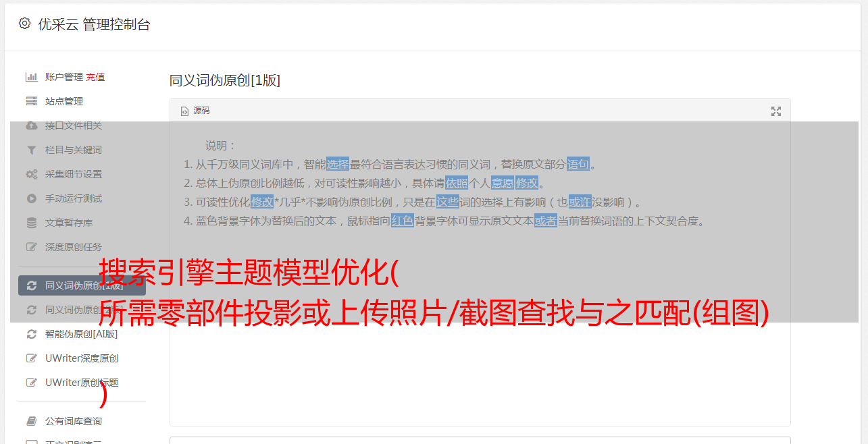Click the 源码 source code icon
Viewport: 868px width, 444px height.
coord(185,111)
